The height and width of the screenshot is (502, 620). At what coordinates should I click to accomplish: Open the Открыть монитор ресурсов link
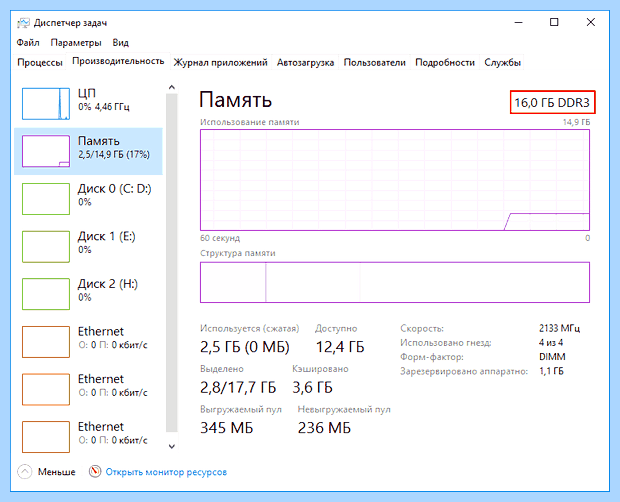tap(166, 472)
